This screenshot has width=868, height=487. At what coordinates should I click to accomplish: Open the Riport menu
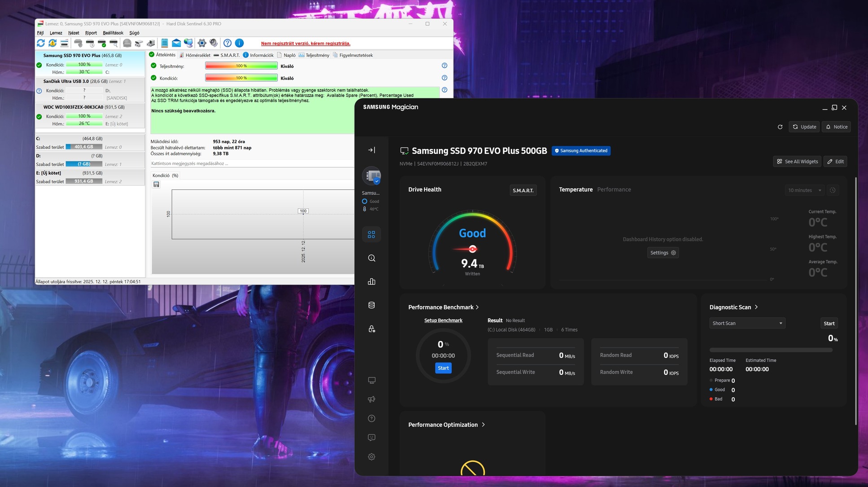point(91,33)
